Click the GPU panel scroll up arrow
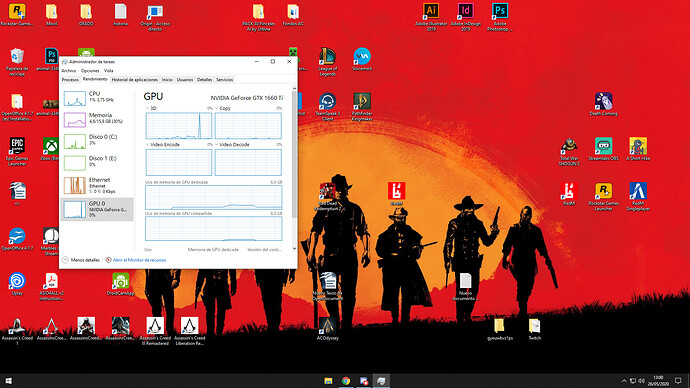This screenshot has height=388, width=690. tap(294, 88)
